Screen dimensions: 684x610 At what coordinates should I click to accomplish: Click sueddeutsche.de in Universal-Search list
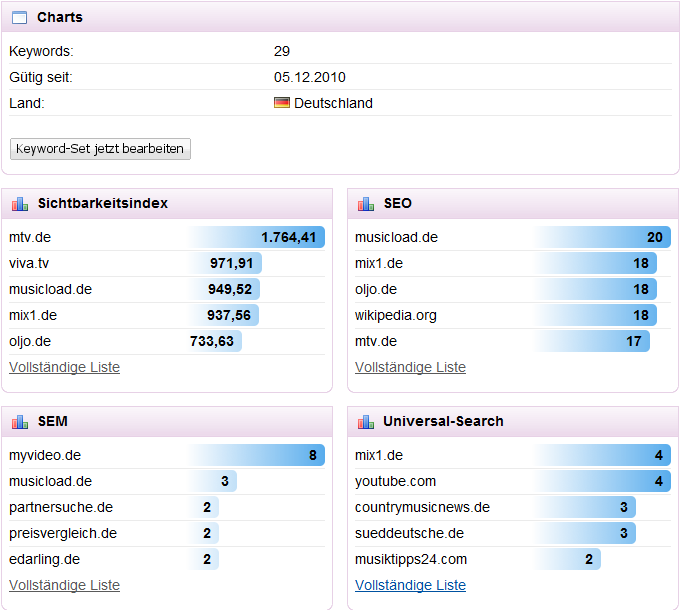tap(409, 533)
